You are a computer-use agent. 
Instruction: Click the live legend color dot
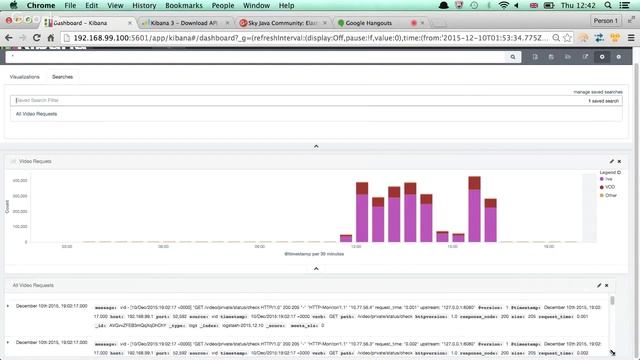tap(602, 179)
